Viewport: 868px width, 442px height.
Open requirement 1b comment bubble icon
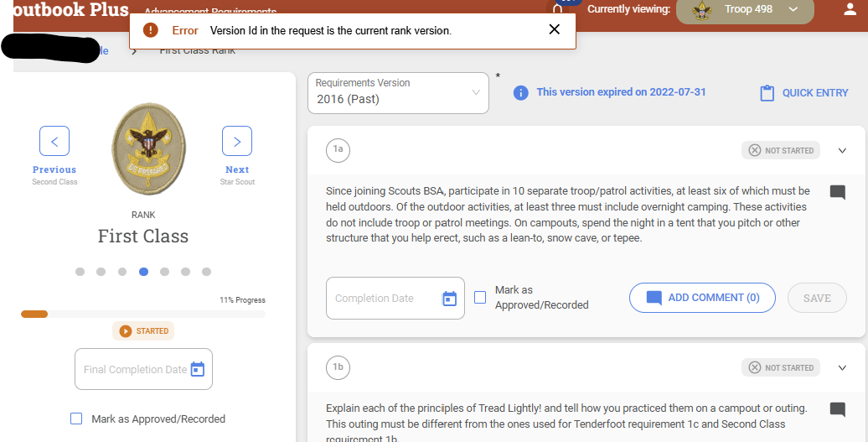837,409
